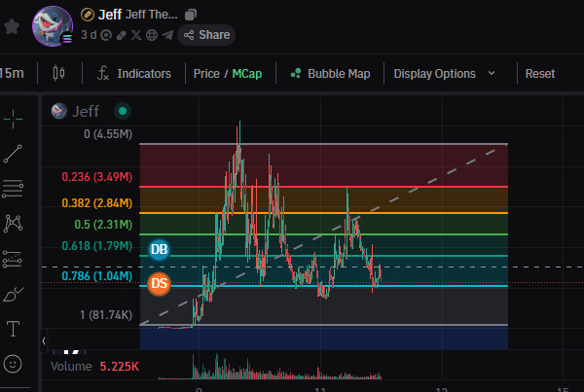Screen dimensions: 584x392
Task: Open Indicators menu
Action: pyautogui.click(x=134, y=73)
